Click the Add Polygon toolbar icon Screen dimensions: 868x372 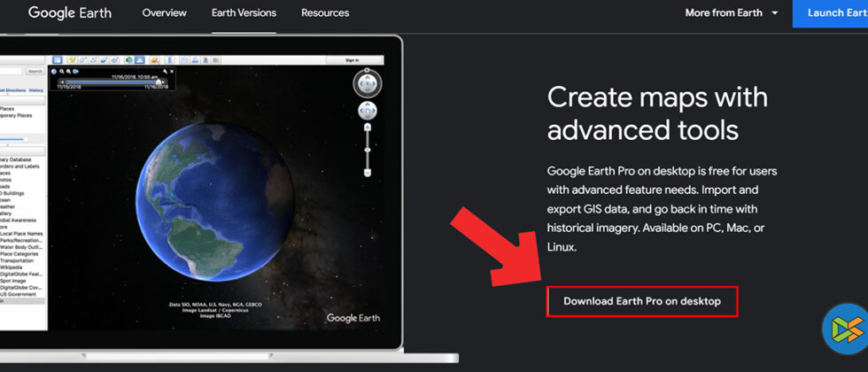[82, 60]
